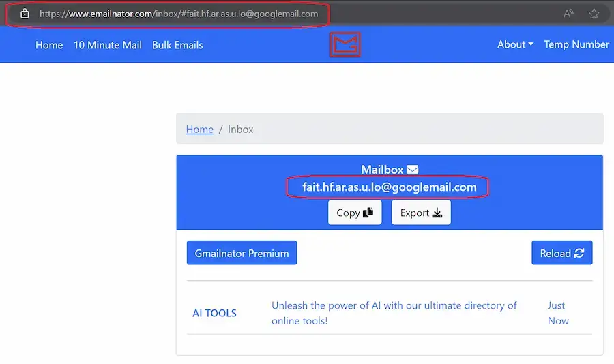The height and width of the screenshot is (364, 614).
Task: Open the 10 Minute Mail page
Action: (108, 45)
